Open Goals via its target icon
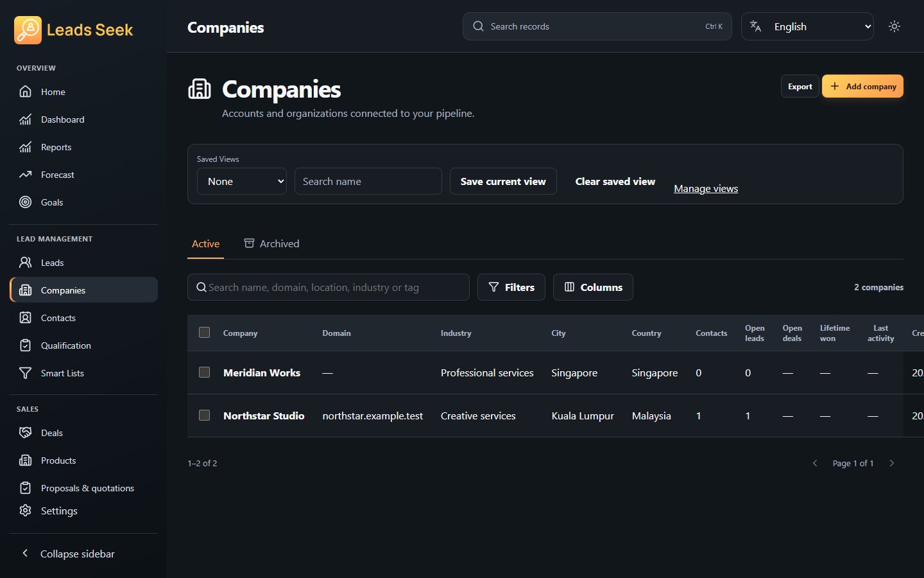Viewport: 924px width, 578px height. [x=25, y=202]
